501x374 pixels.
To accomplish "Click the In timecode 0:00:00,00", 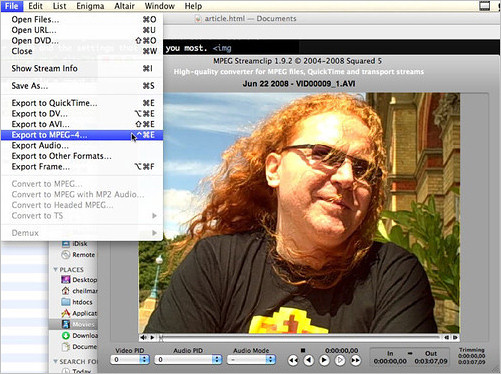I will (390, 361).
